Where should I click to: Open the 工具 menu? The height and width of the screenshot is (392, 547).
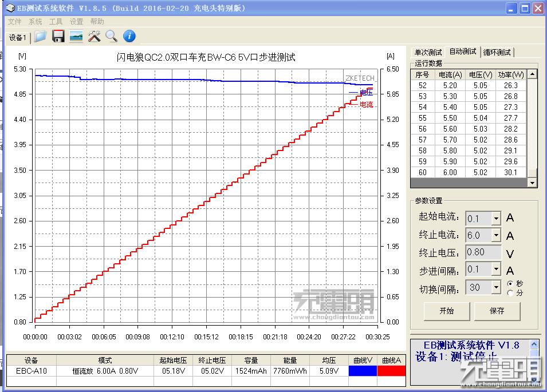coord(56,22)
